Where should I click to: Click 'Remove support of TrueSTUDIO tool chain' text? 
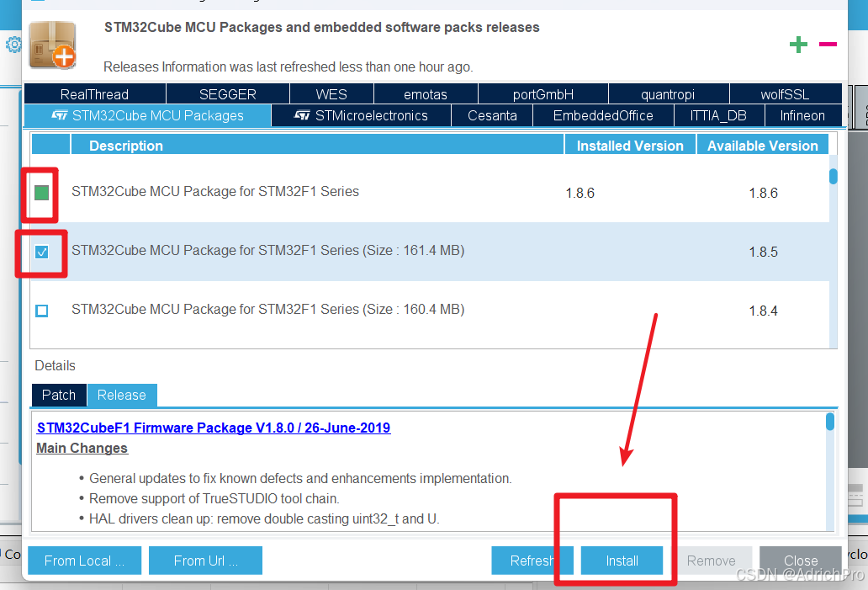pyautogui.click(x=214, y=498)
